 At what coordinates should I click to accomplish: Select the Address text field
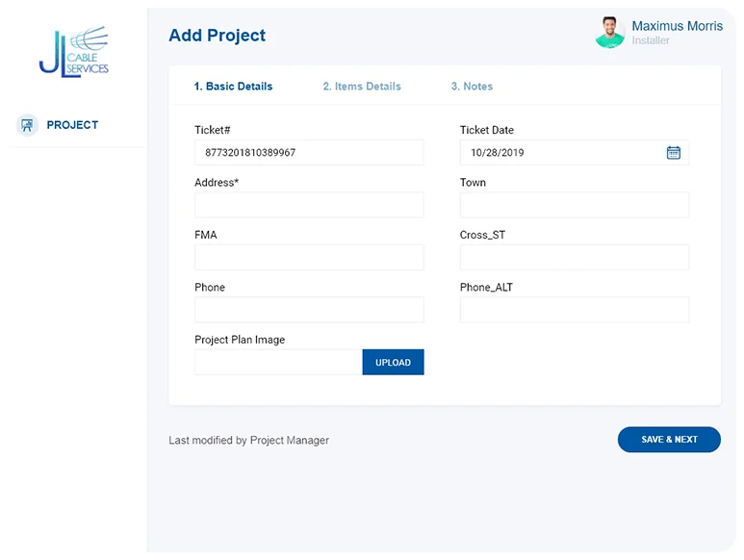click(309, 205)
